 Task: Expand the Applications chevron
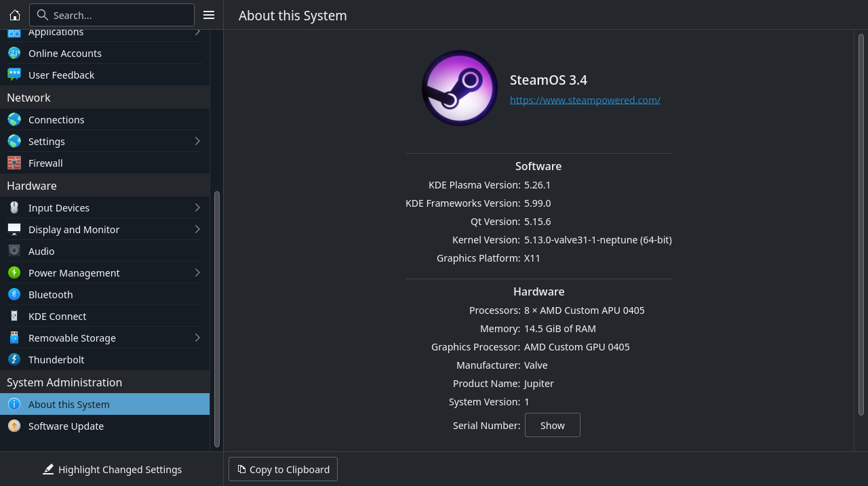(x=197, y=32)
